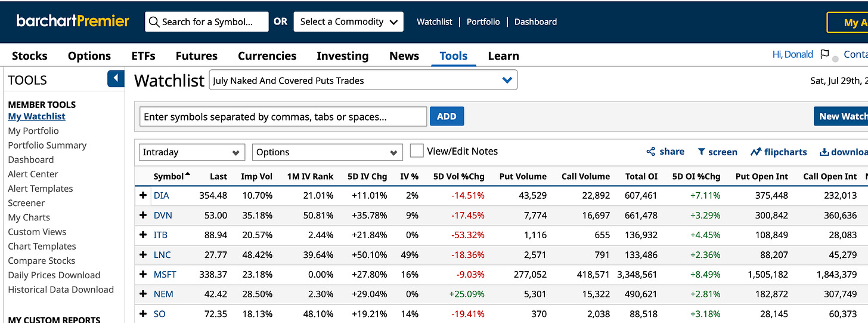
Task: Click the enter symbols input field
Action: (283, 116)
